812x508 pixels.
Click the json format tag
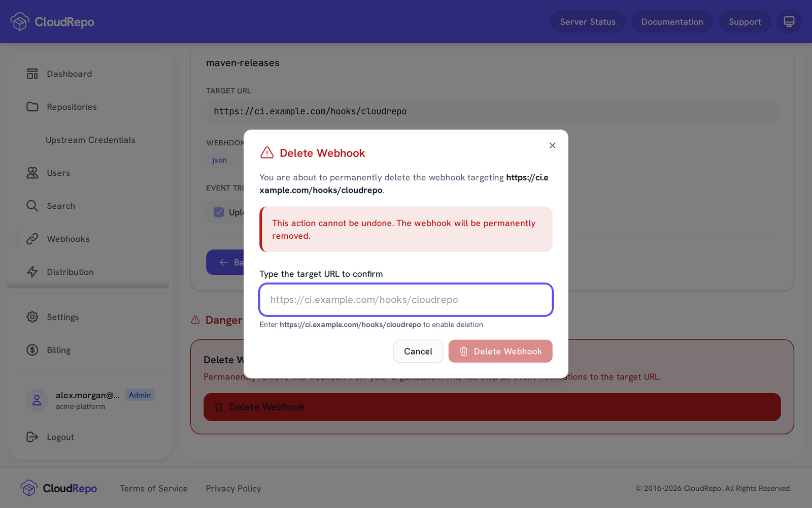[x=219, y=160]
